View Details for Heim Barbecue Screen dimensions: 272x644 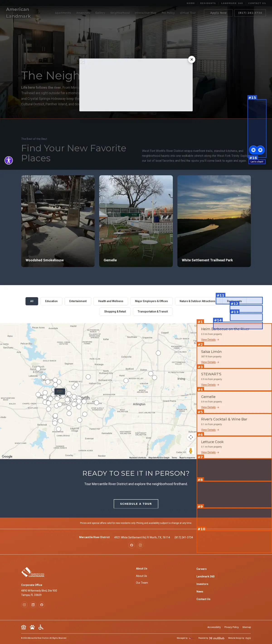[210, 339]
